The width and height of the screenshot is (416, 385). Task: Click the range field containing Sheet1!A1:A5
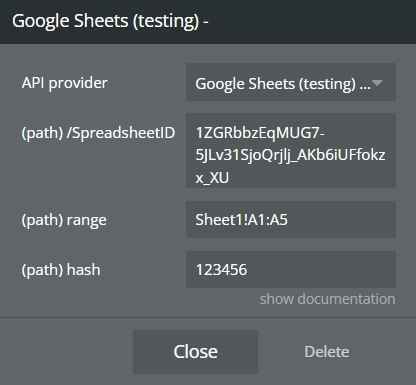pos(291,219)
